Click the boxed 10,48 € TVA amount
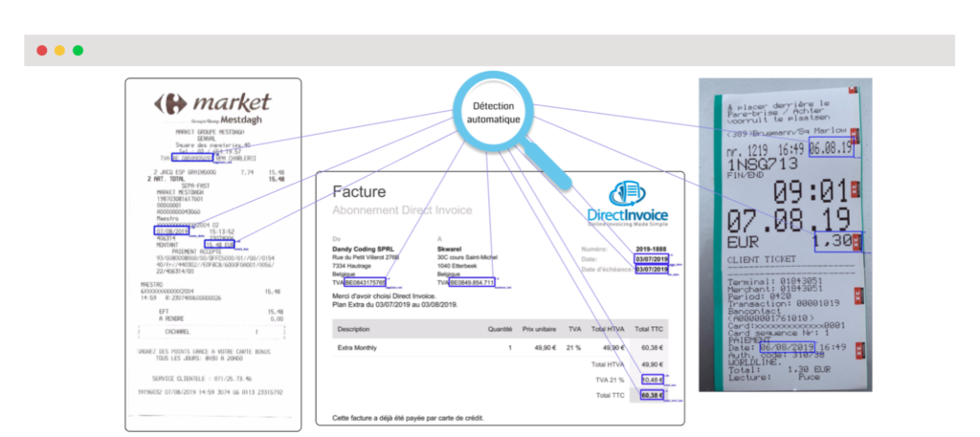 tap(653, 380)
